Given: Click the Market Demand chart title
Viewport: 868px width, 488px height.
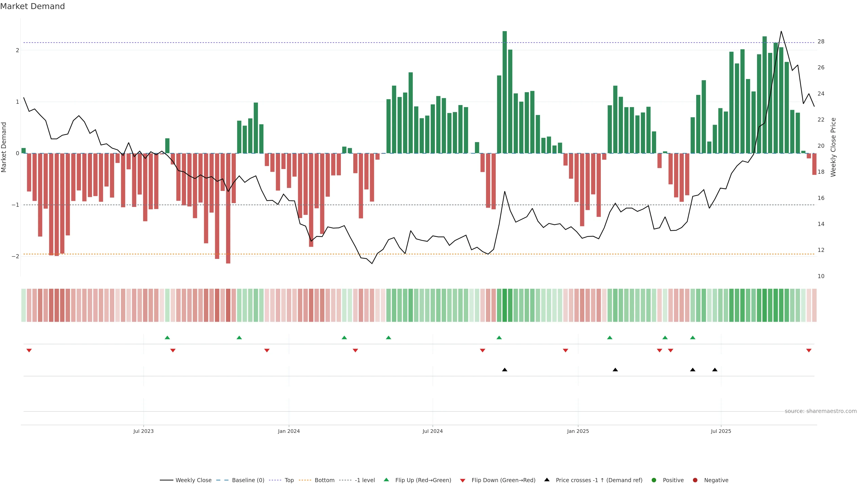Looking at the screenshot, I should [x=32, y=6].
